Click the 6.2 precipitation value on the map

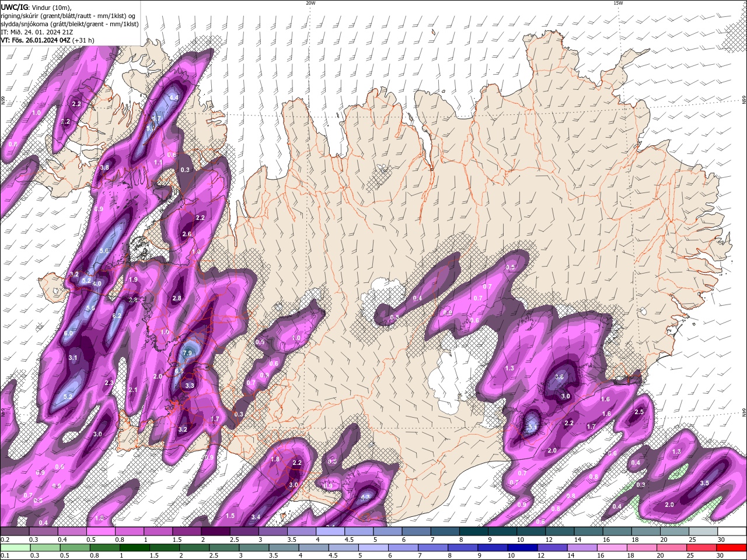tap(117, 316)
